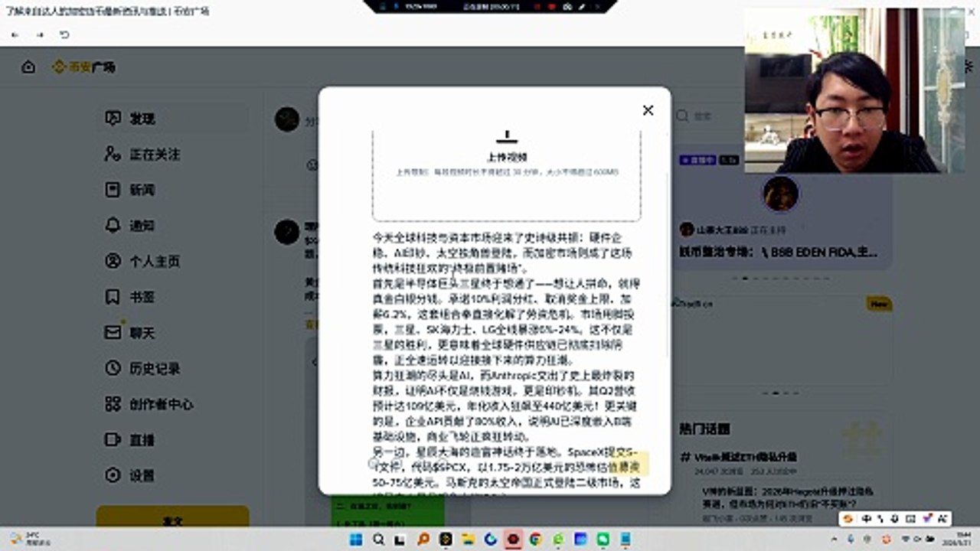980x551 pixels.
Task: Open the WeChat green icon in taskbar
Action: (603, 540)
